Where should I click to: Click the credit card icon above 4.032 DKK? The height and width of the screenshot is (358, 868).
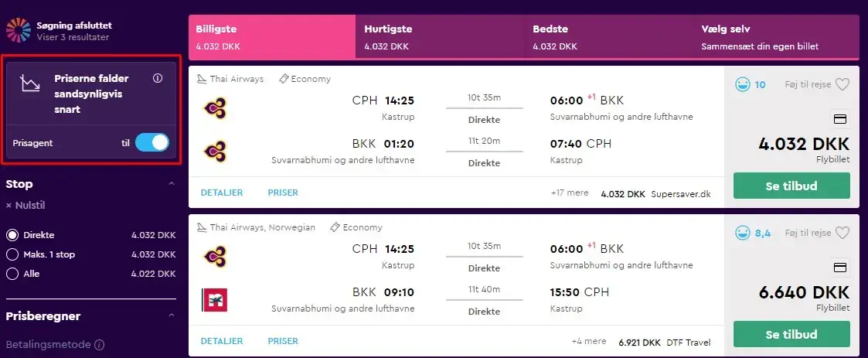click(x=839, y=119)
